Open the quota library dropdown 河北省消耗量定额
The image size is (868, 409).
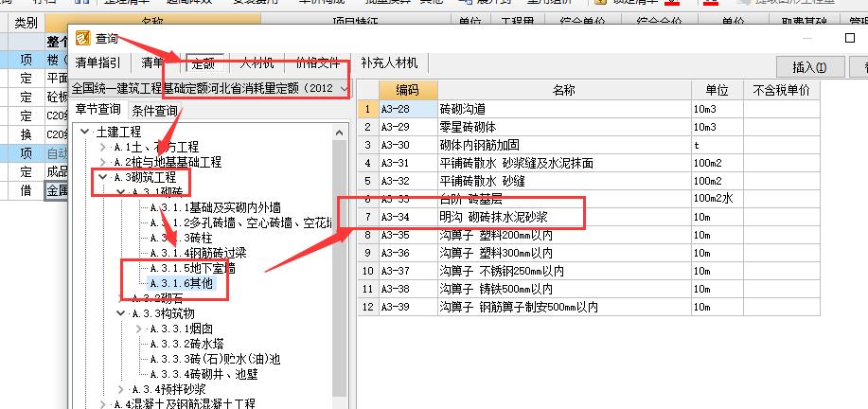click(210, 88)
